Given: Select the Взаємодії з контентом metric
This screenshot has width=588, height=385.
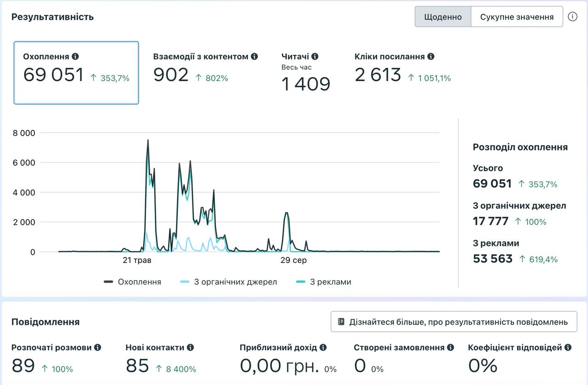Looking at the screenshot, I should click(205, 68).
